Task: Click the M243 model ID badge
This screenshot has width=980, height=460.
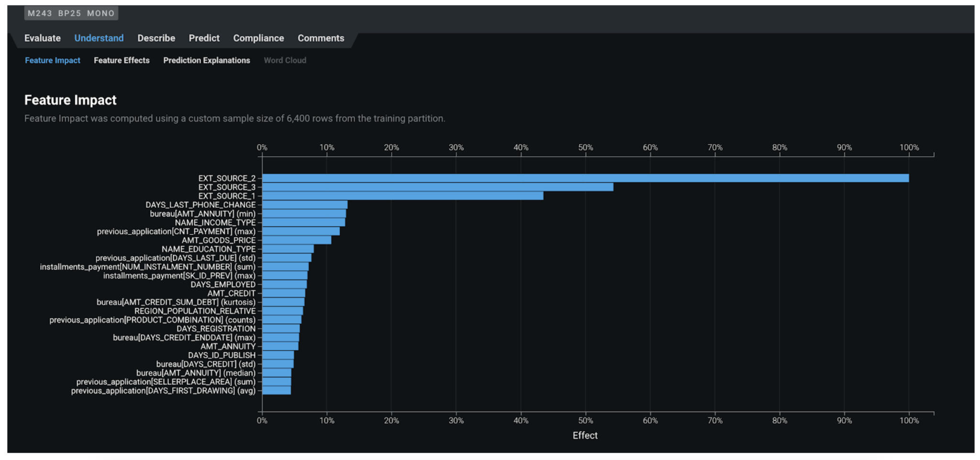Action: coord(40,13)
